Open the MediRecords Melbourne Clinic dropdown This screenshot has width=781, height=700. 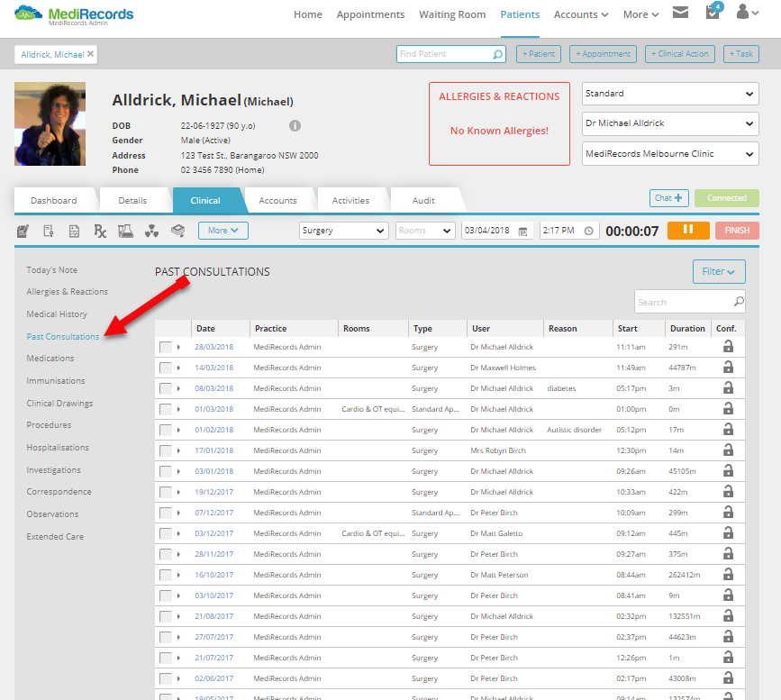tap(670, 154)
